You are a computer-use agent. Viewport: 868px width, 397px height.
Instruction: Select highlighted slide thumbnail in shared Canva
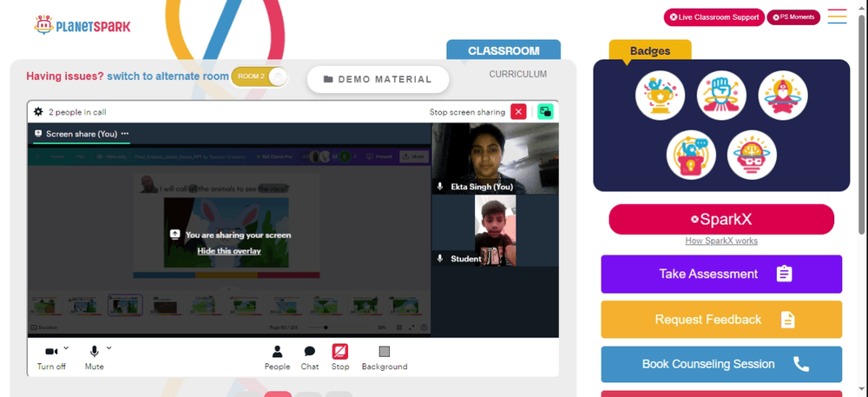pos(125,305)
